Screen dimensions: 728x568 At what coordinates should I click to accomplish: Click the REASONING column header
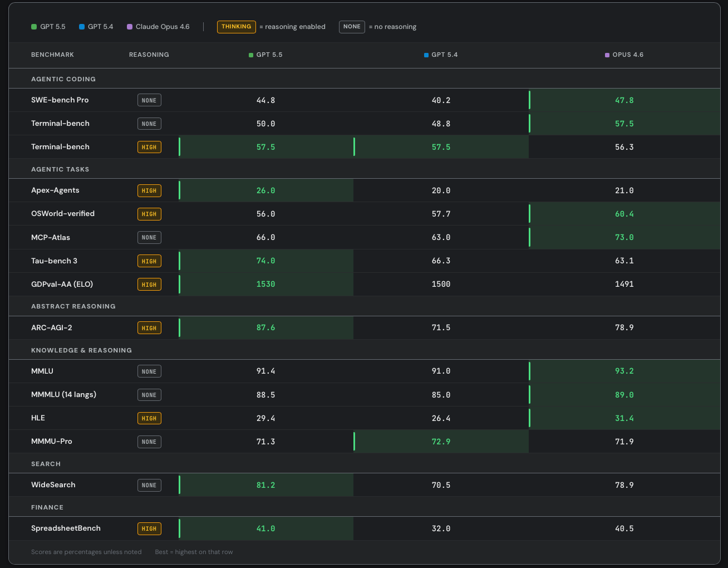coord(149,55)
